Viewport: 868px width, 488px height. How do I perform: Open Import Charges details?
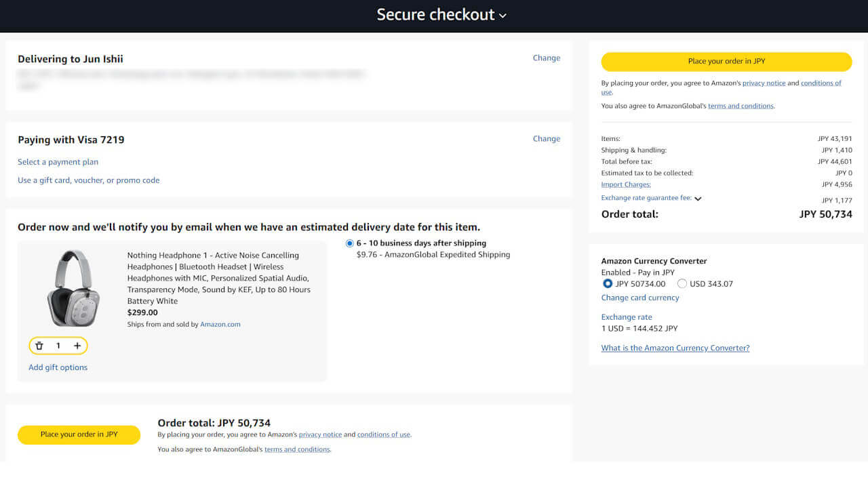(626, 184)
